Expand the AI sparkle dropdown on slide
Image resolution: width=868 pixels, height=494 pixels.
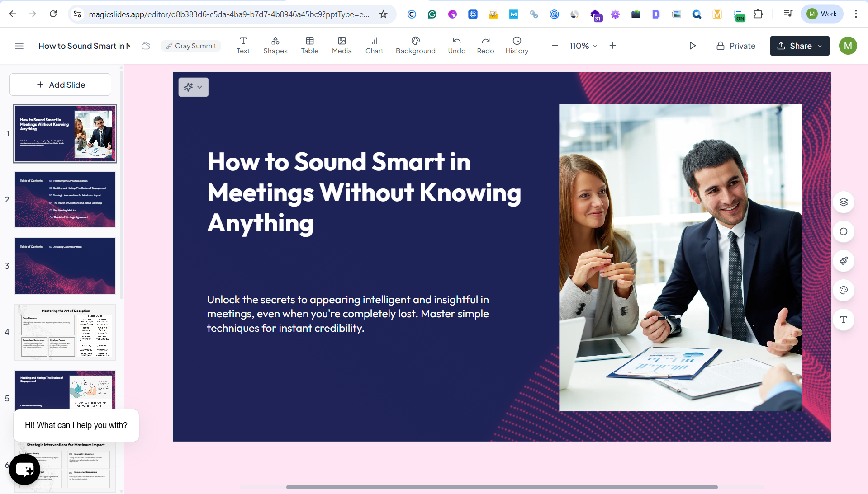(194, 87)
